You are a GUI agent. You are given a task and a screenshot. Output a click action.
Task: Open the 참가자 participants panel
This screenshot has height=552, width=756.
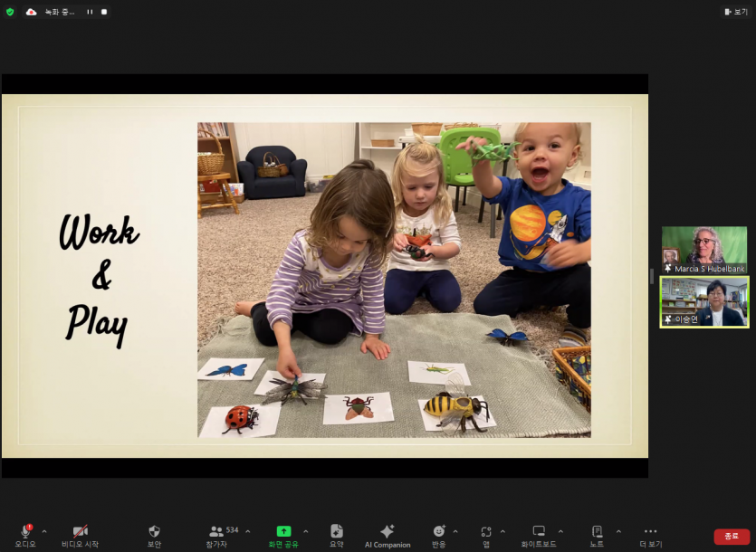point(217,532)
